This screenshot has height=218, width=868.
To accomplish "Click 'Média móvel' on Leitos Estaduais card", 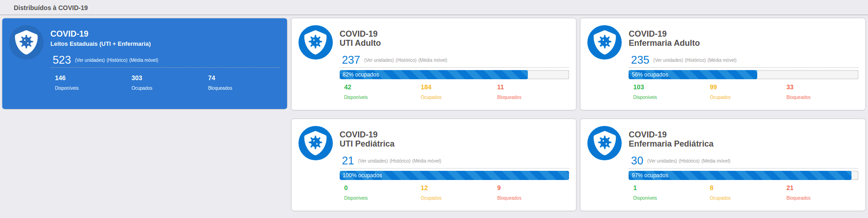I will 144,60.
